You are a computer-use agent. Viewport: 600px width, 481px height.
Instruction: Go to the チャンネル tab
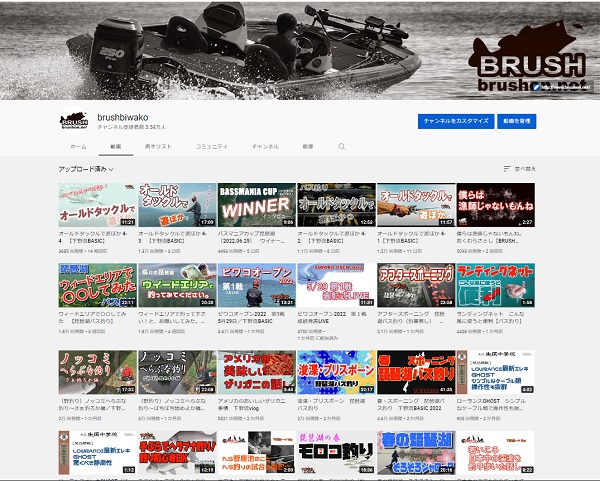pyautogui.click(x=265, y=146)
